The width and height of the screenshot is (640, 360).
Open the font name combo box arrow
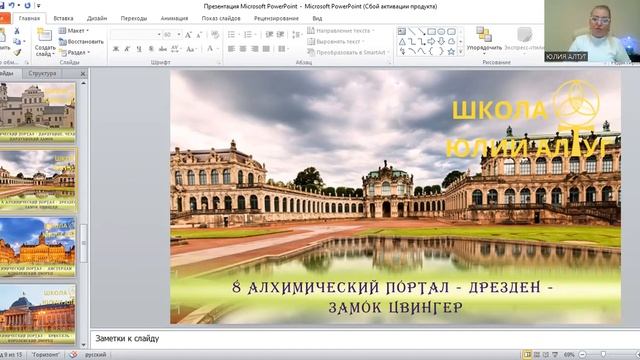tap(159, 35)
